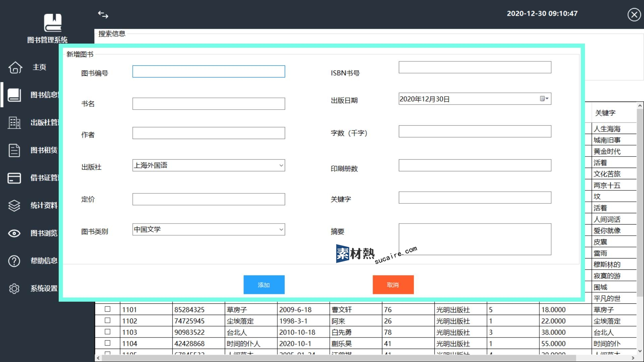Screen dimensions: 644x362
Task: Select ISBN cell 42428868
Action: click(x=199, y=344)
